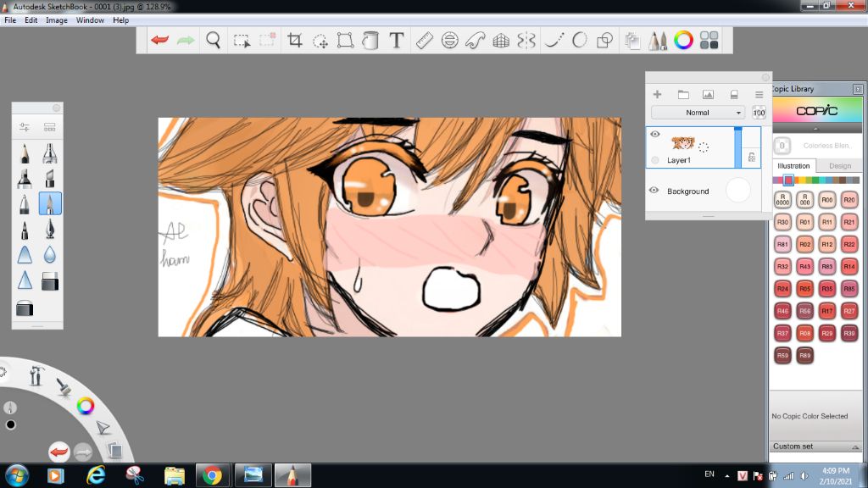Click the Background layer white color circle
Image resolution: width=868 pixels, height=488 pixels.
coord(737,190)
